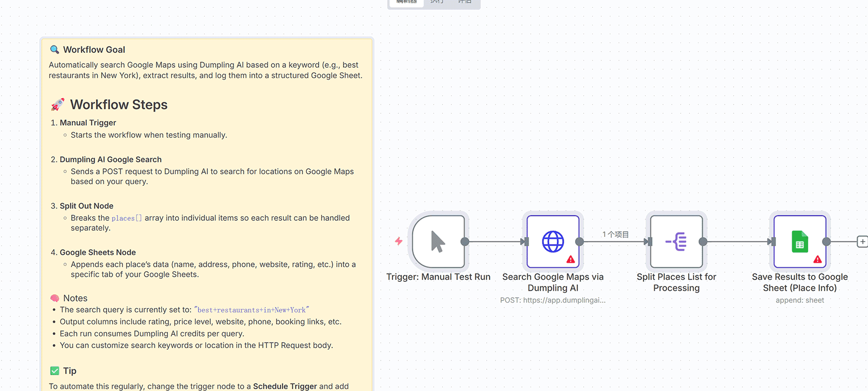This screenshot has height=391, width=868.
Task: Click the 'Google Sheets Node' step title
Action: (x=98, y=252)
